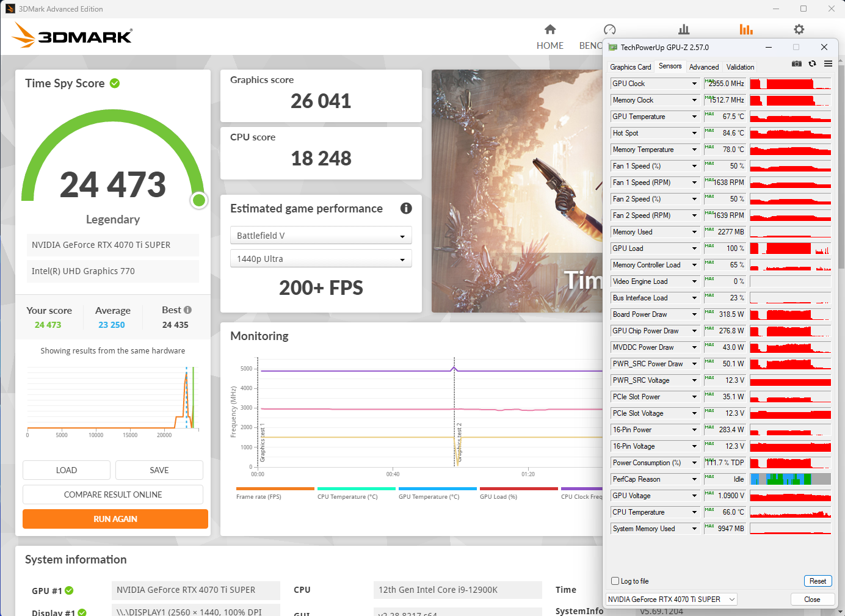845x616 pixels.
Task: Open the GPU-Z hamburger menu
Action: [x=828, y=63]
